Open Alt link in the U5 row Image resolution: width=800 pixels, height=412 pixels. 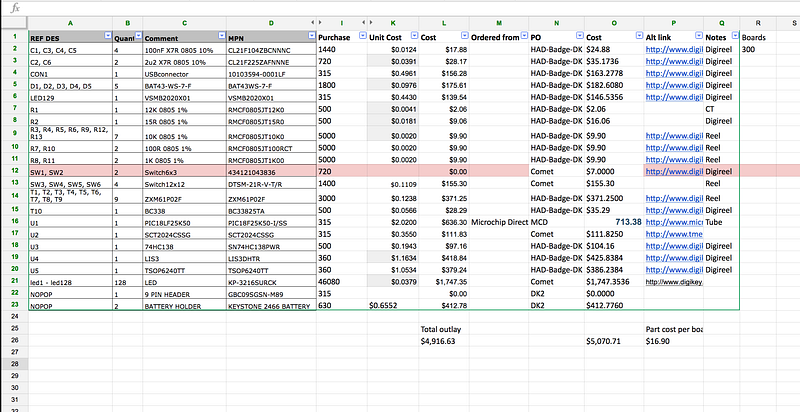click(x=674, y=270)
